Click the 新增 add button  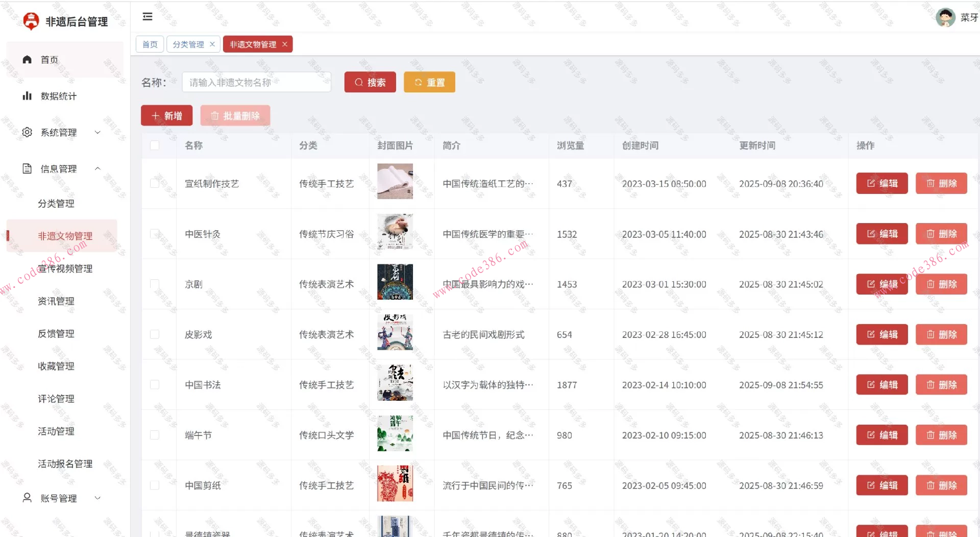[x=166, y=115]
